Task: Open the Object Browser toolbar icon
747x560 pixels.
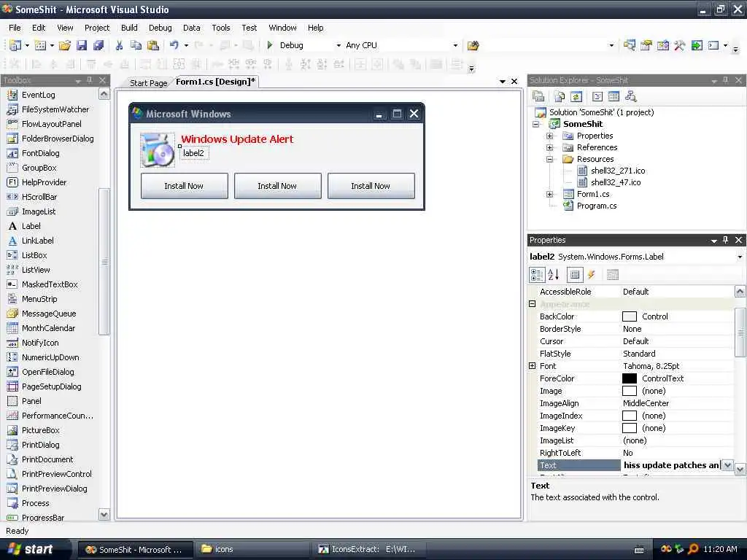Action: 662,45
